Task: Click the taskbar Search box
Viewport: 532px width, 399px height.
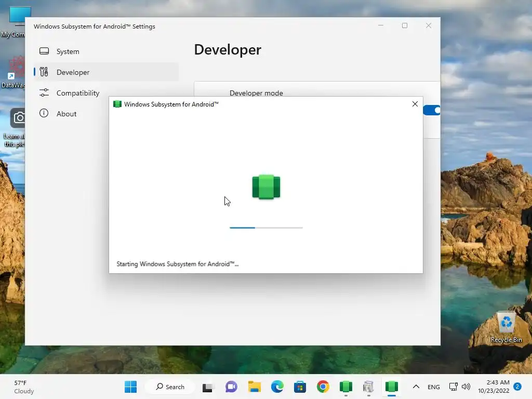Action: tap(170, 387)
